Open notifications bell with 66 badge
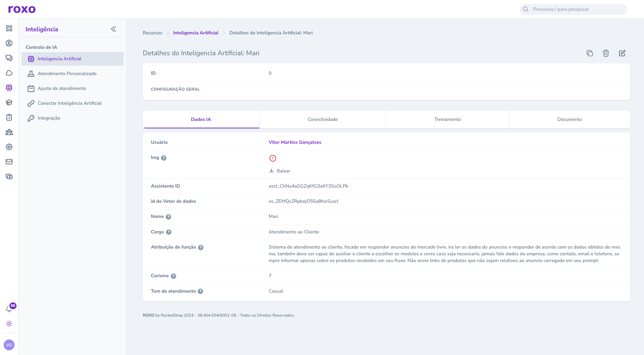Image resolution: width=644 pixels, height=355 pixels. (x=10, y=308)
